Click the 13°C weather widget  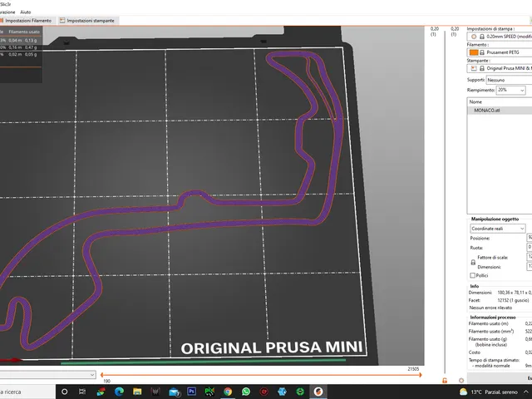pos(489,392)
